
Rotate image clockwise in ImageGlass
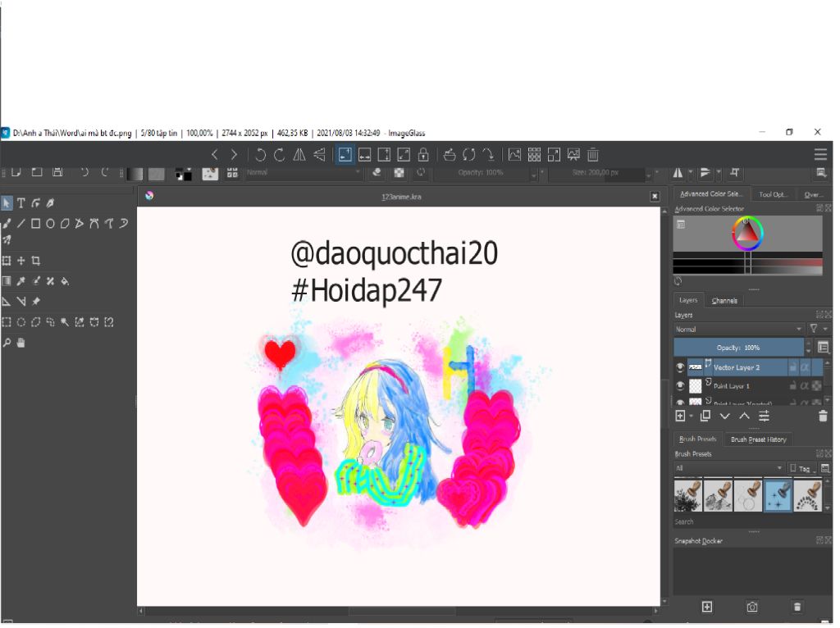(279, 155)
